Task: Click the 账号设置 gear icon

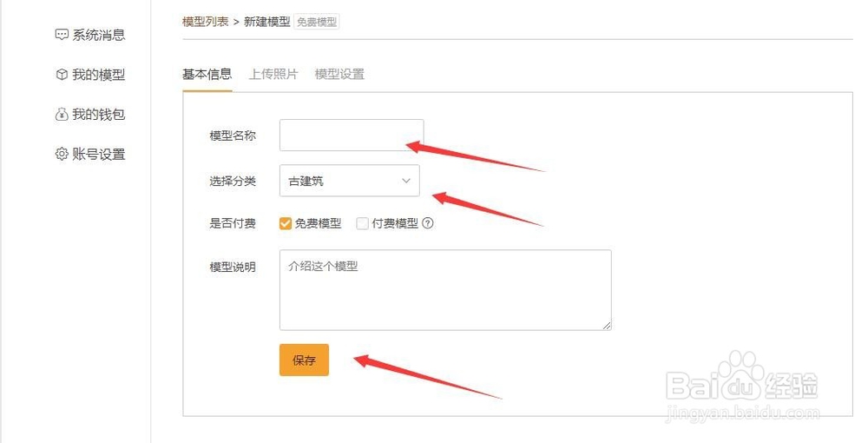Action: pyautogui.click(x=62, y=154)
